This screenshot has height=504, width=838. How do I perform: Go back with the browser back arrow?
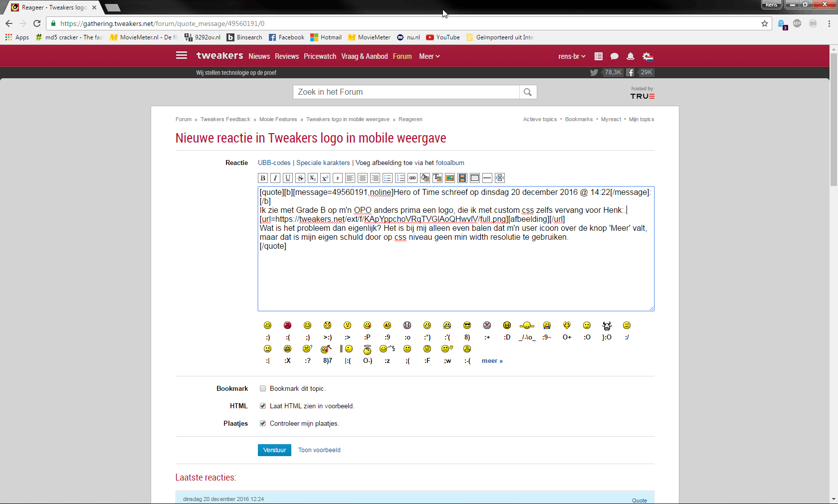pyautogui.click(x=9, y=23)
